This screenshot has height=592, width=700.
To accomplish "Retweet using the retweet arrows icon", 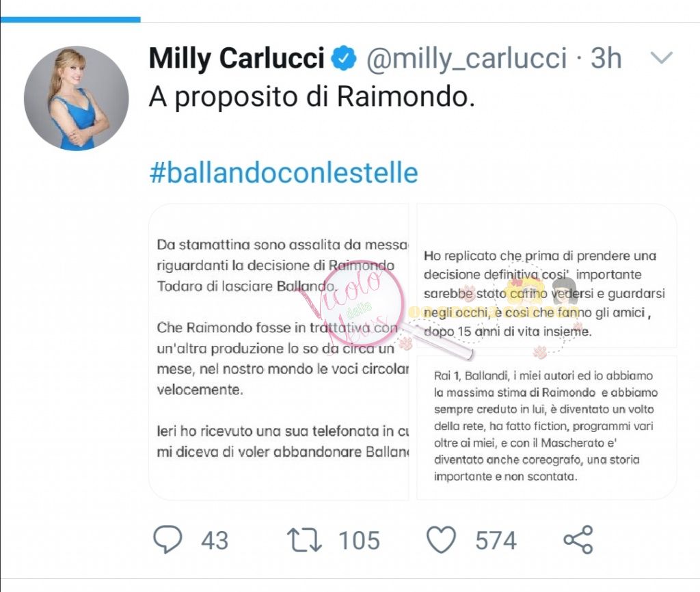I will (x=304, y=539).
